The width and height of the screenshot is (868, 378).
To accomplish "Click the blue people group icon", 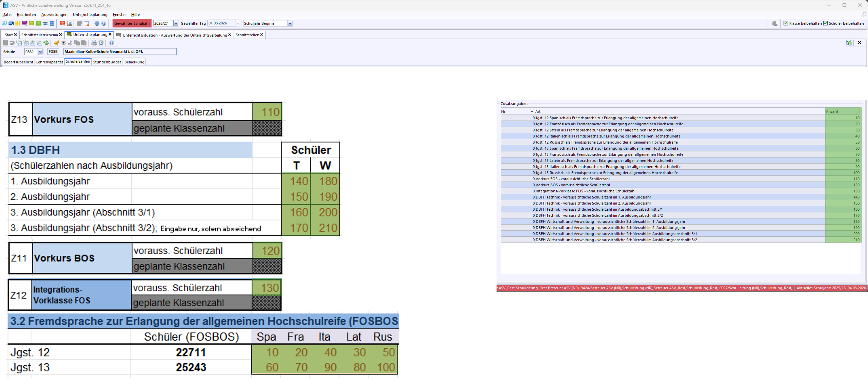I will [4, 24].
